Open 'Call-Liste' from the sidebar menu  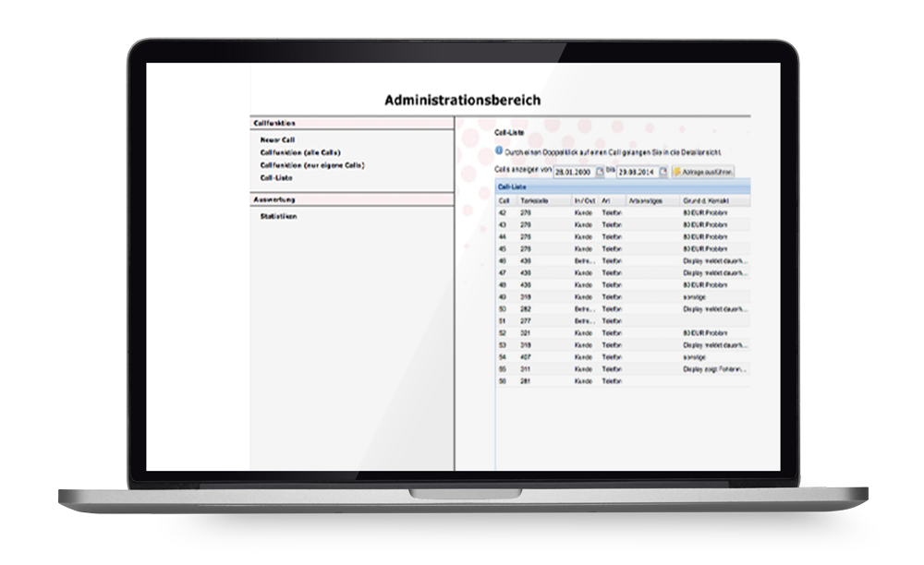276,177
